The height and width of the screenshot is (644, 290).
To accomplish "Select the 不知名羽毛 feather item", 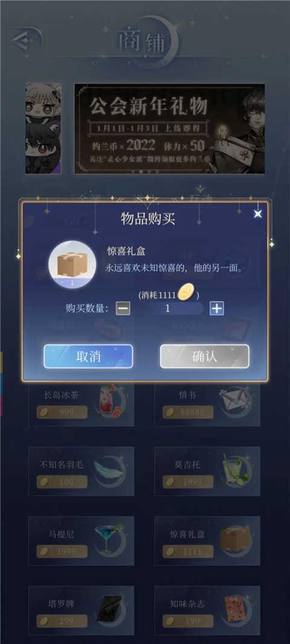I will [x=81, y=471].
